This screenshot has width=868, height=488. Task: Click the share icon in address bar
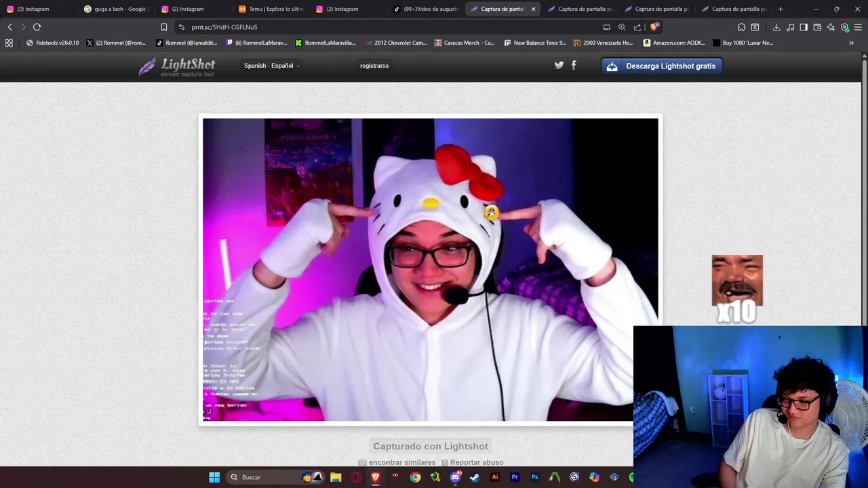point(637,27)
